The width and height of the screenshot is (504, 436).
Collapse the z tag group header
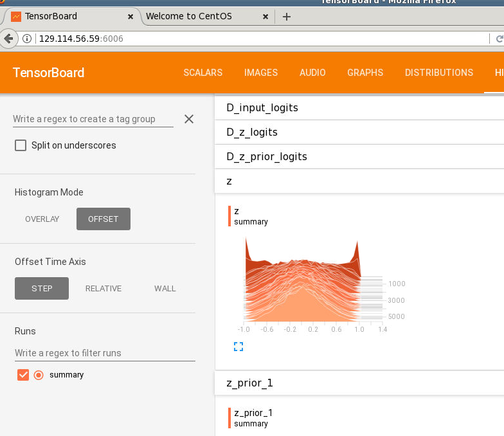tap(359, 181)
